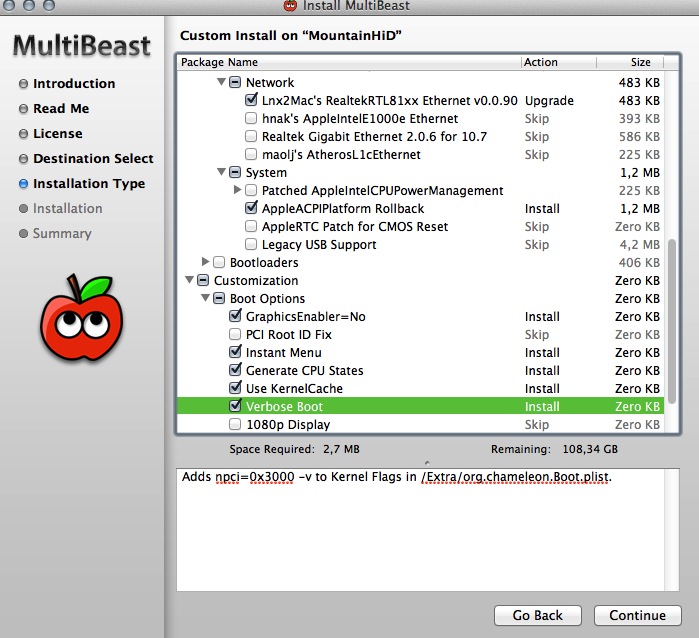The image size is (699, 638).
Task: Toggle the Boot Options group checkbox
Action: click(x=219, y=298)
